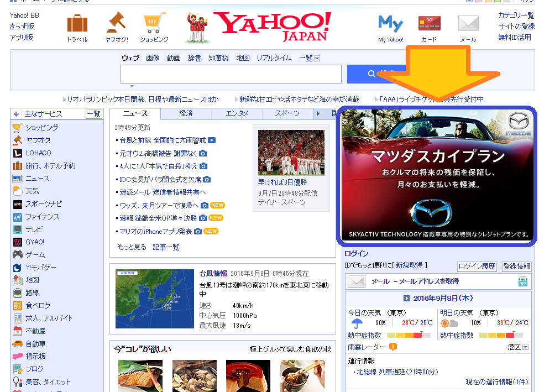Click the ログイン履歴 button
Viewport: 539px width, 392px height.
pyautogui.click(x=477, y=266)
